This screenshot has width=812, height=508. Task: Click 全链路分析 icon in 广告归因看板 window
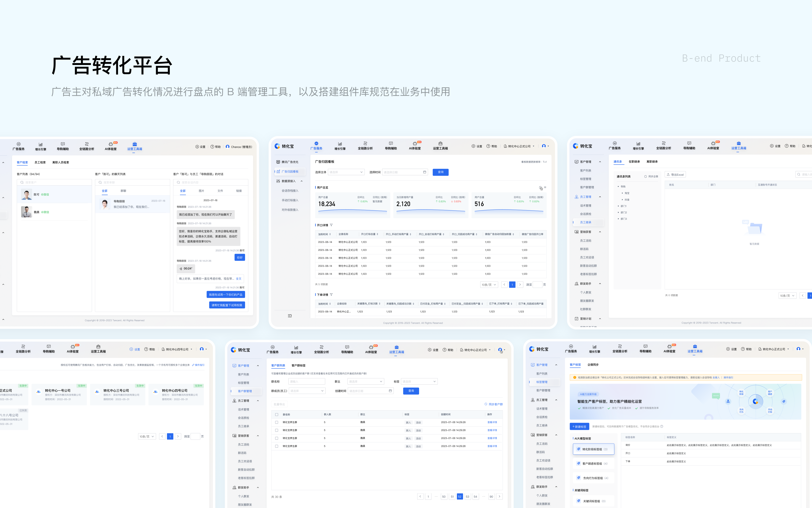365,144
